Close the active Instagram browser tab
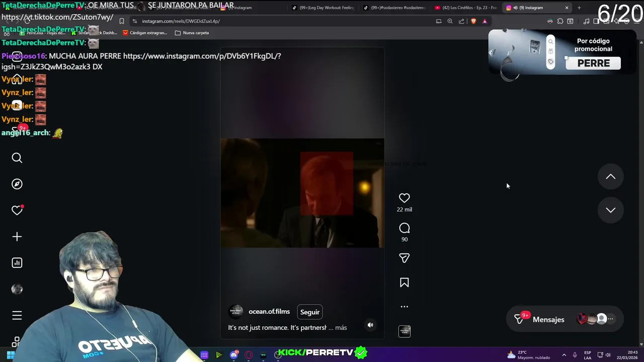 coord(567,8)
